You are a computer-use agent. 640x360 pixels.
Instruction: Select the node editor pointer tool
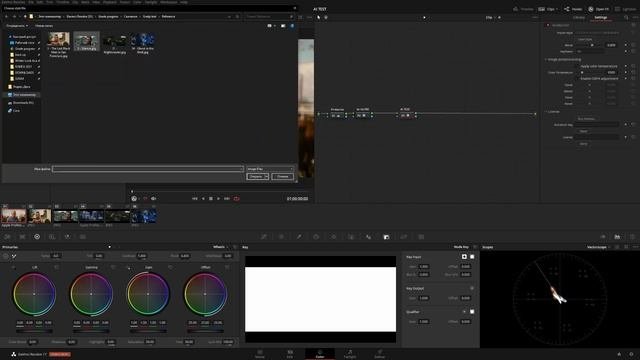319,18
